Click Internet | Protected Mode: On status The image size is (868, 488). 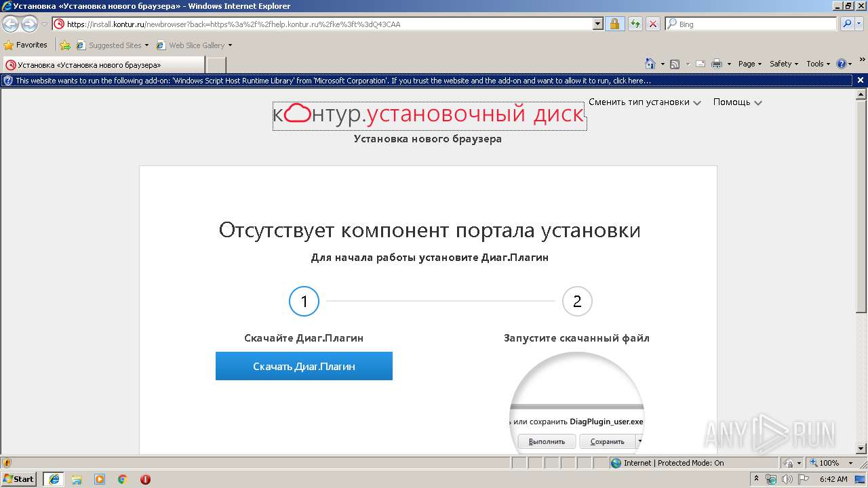click(667, 463)
